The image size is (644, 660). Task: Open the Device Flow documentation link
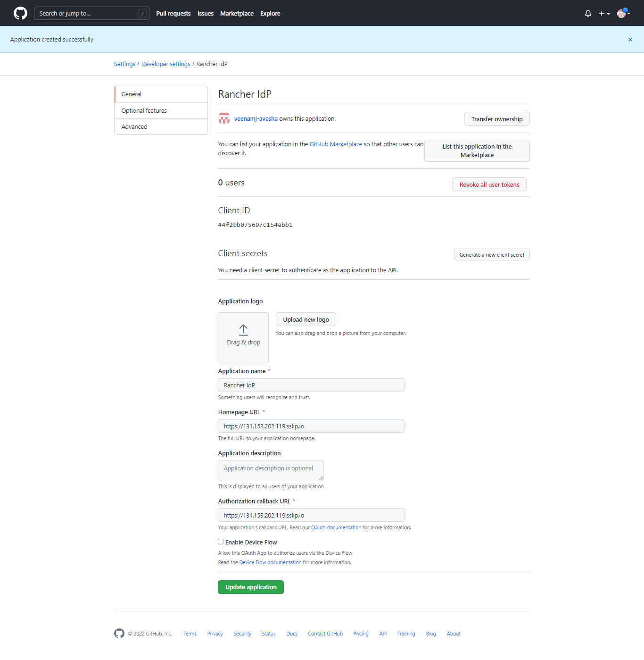(270, 562)
